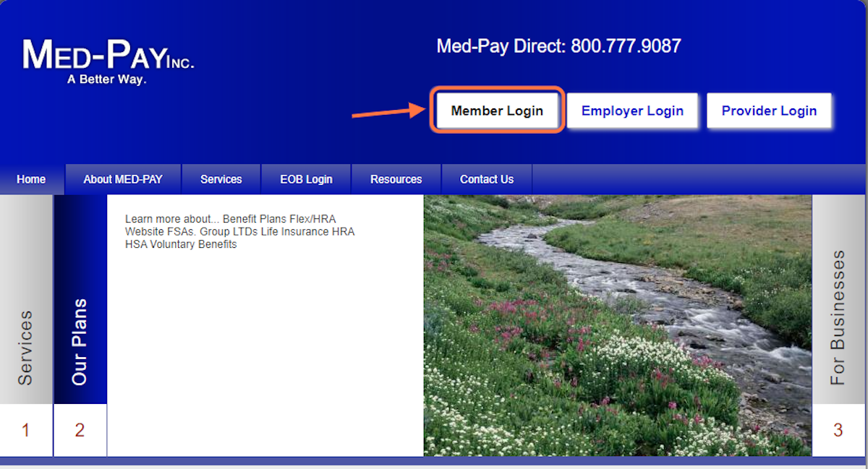
Task: Open the Member Login button
Action: (x=497, y=111)
